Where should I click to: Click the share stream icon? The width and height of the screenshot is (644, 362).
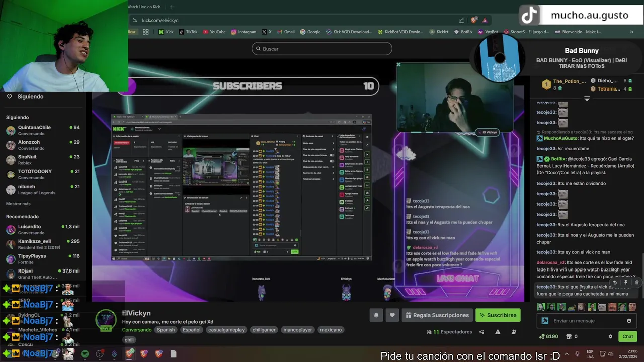(481, 332)
